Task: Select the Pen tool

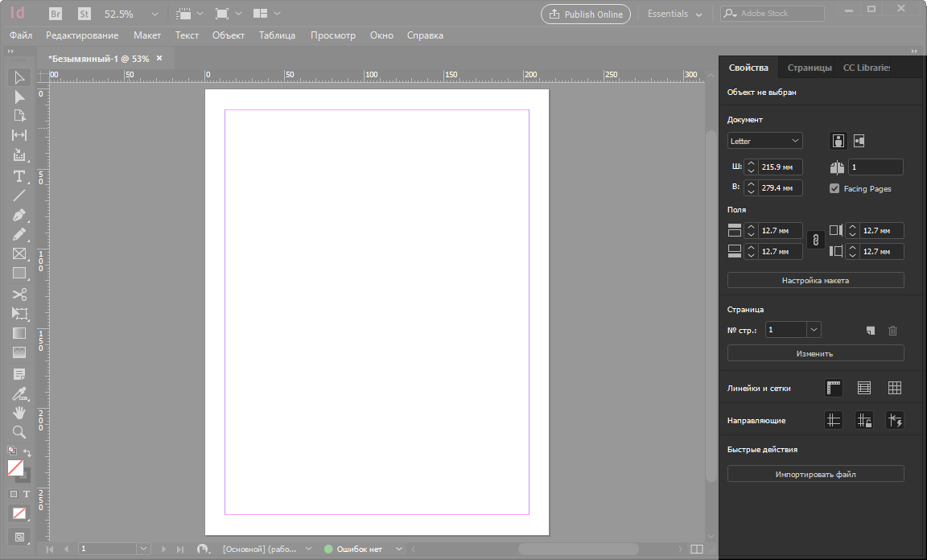Action: click(19, 216)
